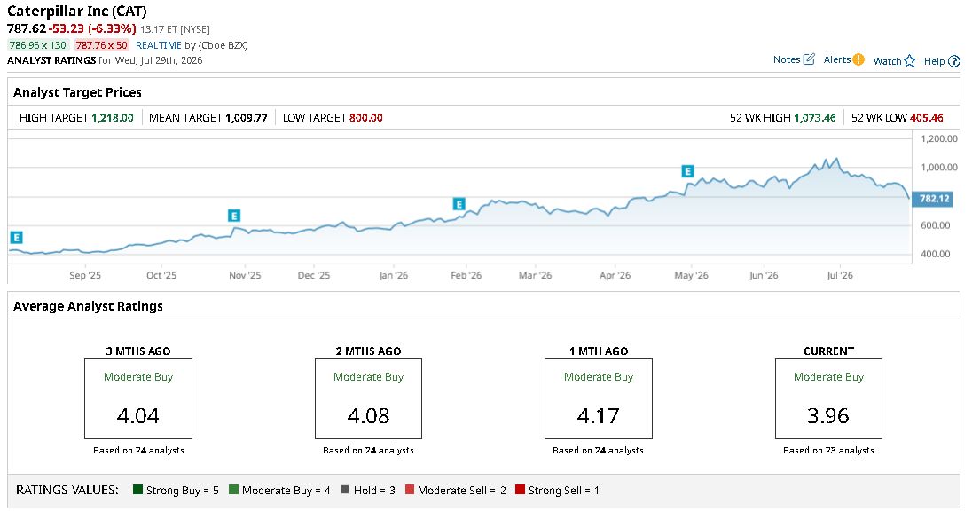Click the 52 WK HIGH value 1,073.46
This screenshot has height=512, width=980.
coord(814,117)
